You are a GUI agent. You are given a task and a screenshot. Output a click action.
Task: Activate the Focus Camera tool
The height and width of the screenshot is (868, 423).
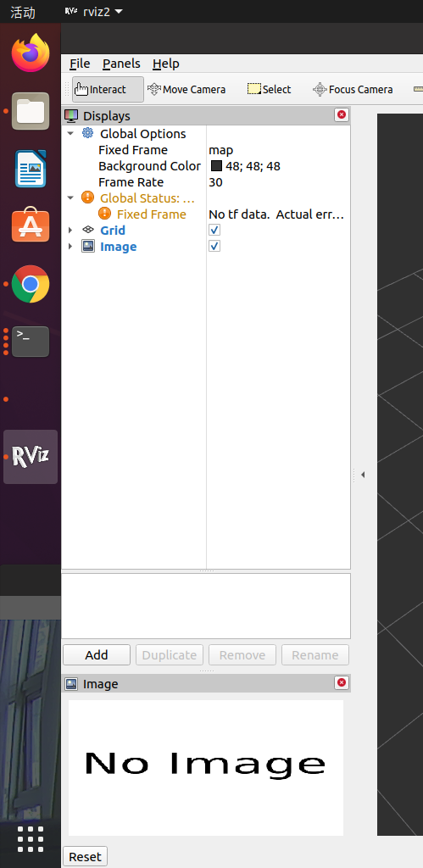point(353,89)
